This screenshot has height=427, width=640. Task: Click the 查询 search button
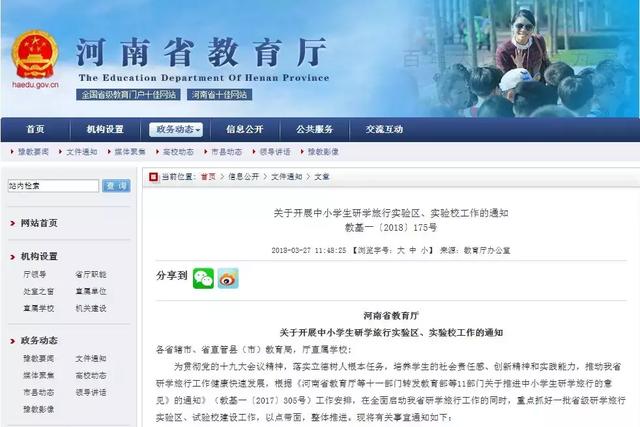(x=116, y=186)
